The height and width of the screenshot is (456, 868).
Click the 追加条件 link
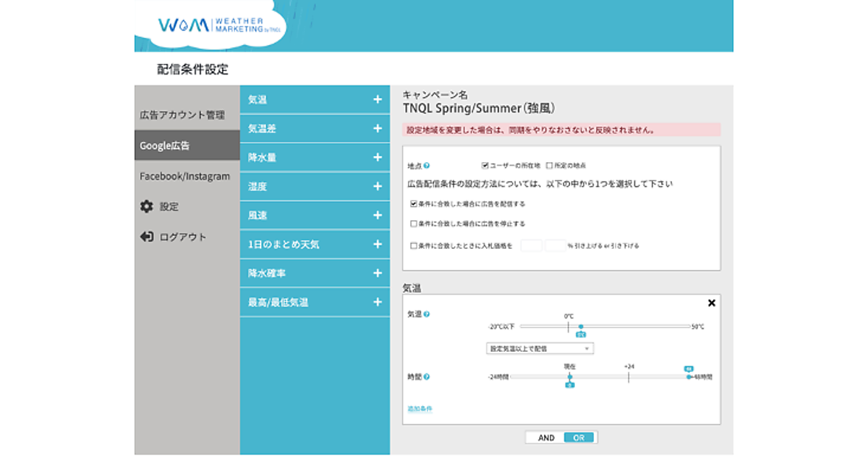point(420,409)
